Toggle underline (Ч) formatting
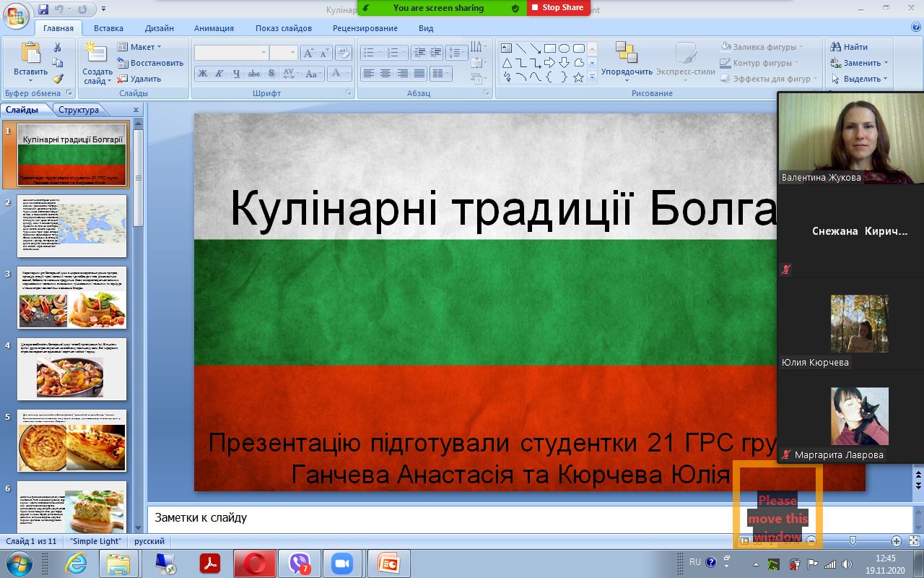The width and height of the screenshot is (924, 578). [236, 74]
